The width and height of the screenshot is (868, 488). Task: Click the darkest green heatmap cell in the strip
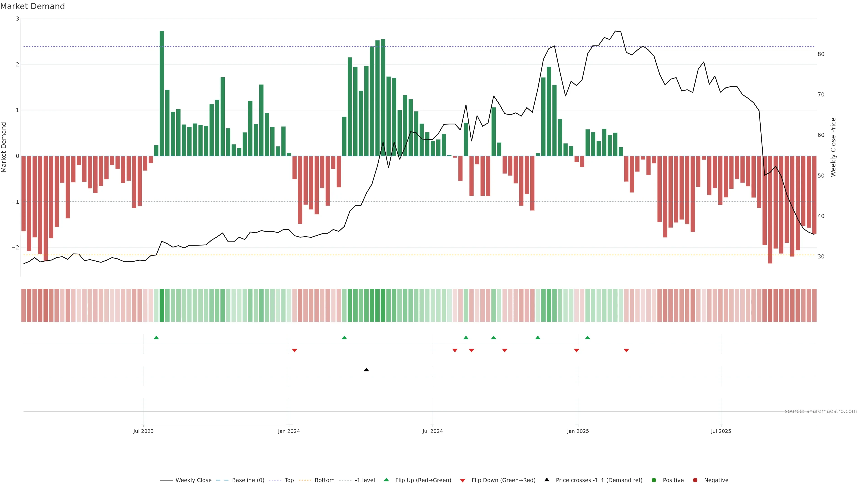[162, 305]
